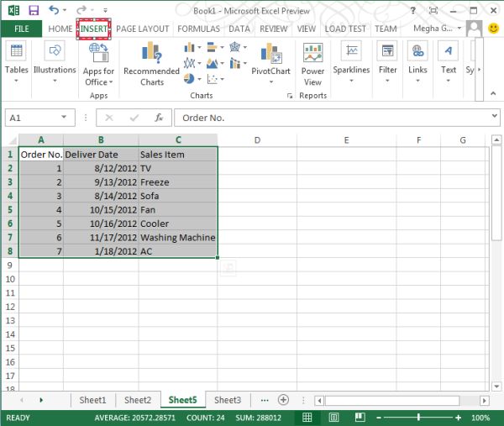Click the Apps for Office icon
Viewport: 504px width, 426px height.
point(98,53)
